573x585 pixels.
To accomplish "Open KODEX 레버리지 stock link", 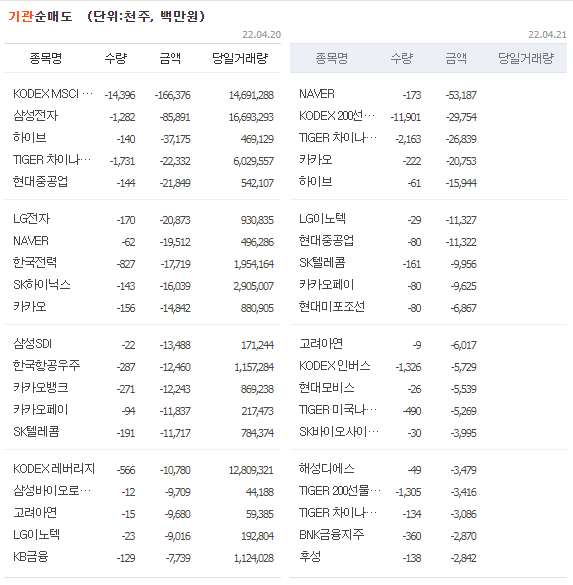I will tap(54, 469).
